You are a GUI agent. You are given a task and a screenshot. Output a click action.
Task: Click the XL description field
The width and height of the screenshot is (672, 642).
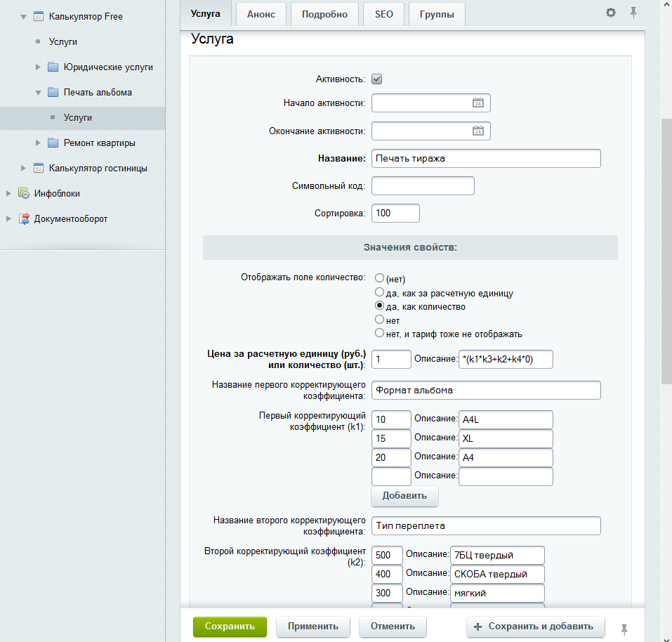(506, 438)
